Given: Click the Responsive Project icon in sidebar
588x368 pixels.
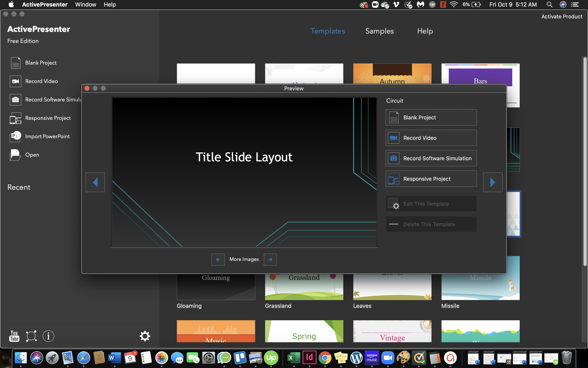Looking at the screenshot, I should 16,118.
